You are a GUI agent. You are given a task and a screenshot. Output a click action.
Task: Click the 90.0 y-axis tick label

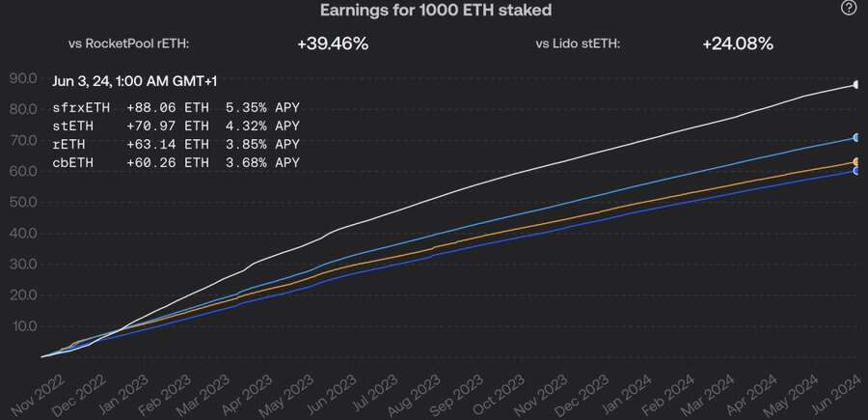point(23,78)
